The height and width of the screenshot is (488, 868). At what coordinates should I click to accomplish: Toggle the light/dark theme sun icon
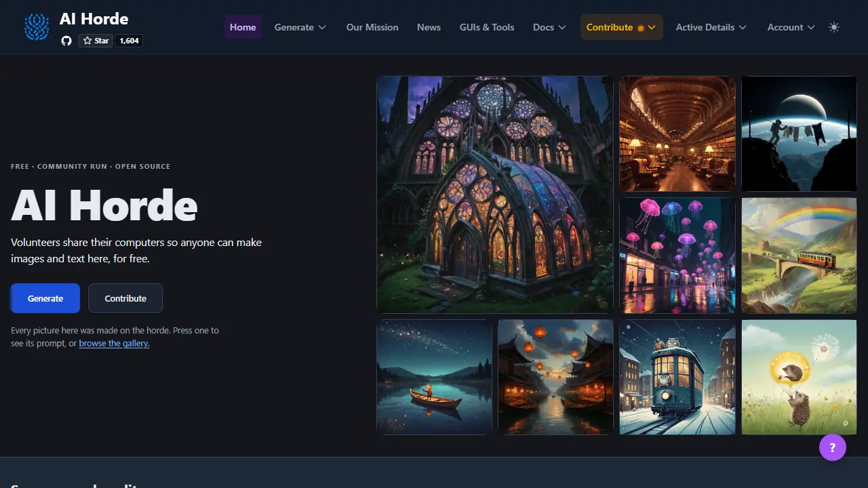click(x=834, y=27)
